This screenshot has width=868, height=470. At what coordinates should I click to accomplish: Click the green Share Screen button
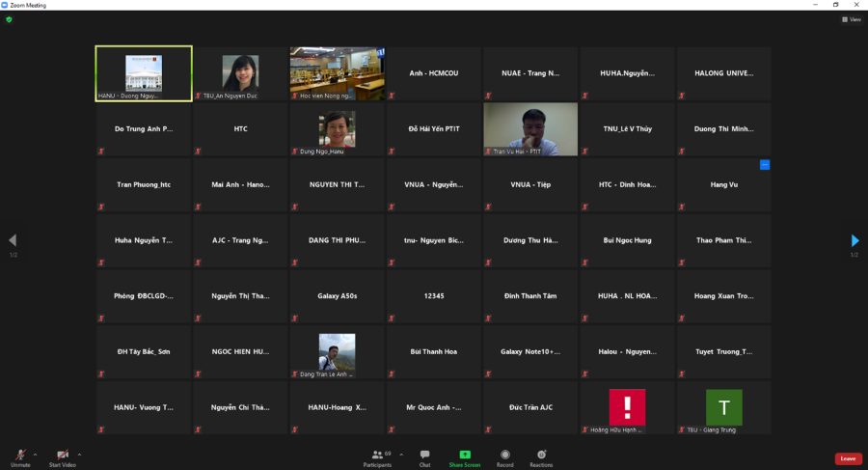465,457
